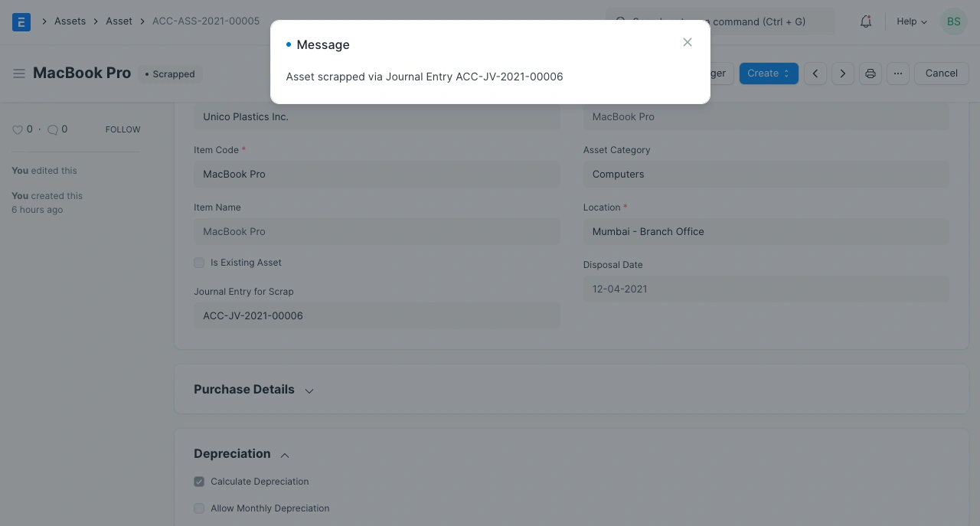Open the Help menu
The image size is (980, 526).
pos(911,21)
